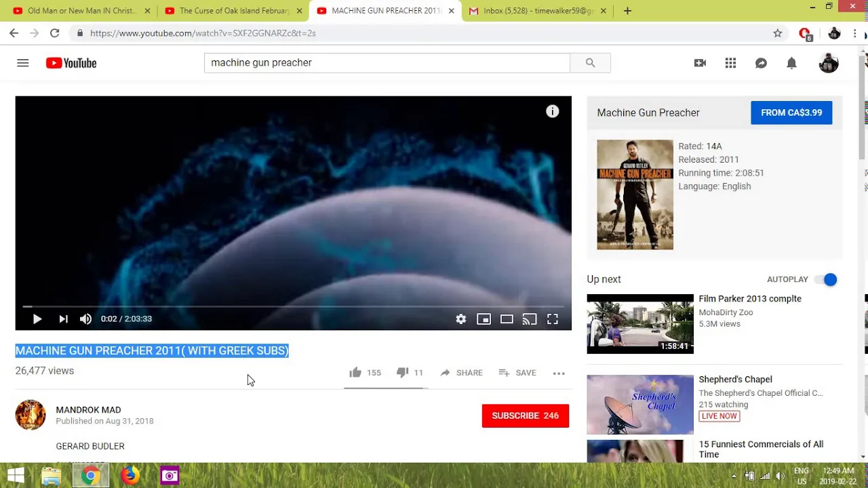Open the account avatar menu
This screenshot has width=868, height=488.
click(x=829, y=63)
